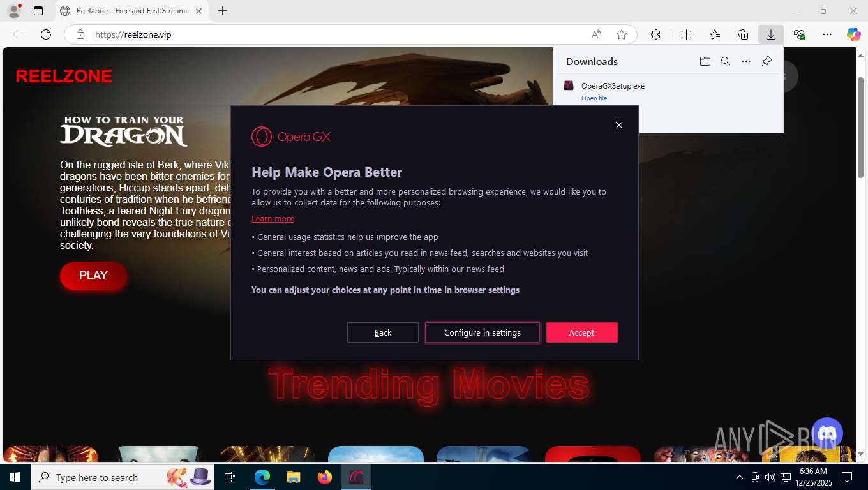
Task: Click Trending Movies heading
Action: click(x=428, y=385)
